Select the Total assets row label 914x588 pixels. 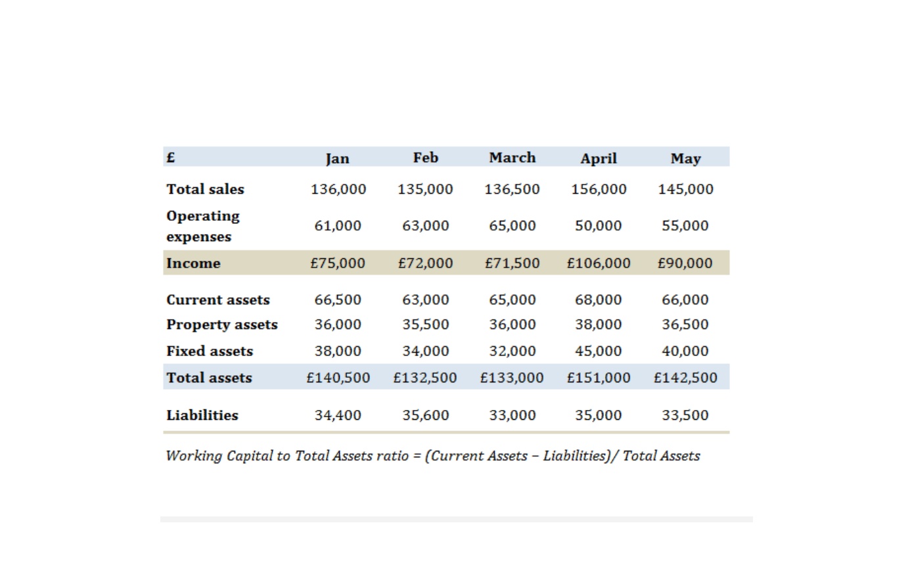[x=209, y=378]
